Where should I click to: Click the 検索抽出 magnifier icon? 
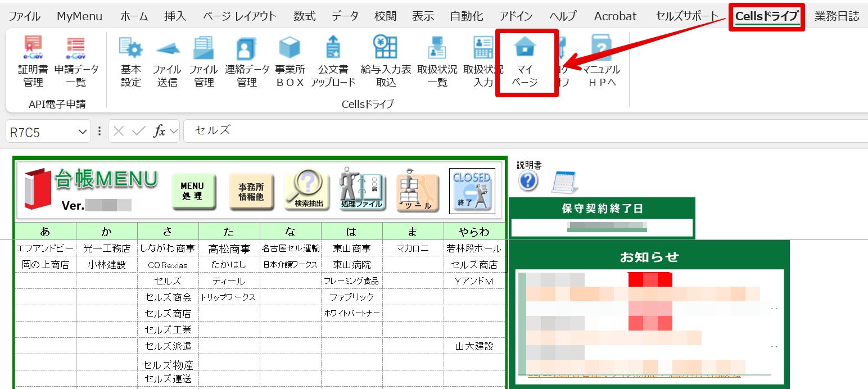307,190
